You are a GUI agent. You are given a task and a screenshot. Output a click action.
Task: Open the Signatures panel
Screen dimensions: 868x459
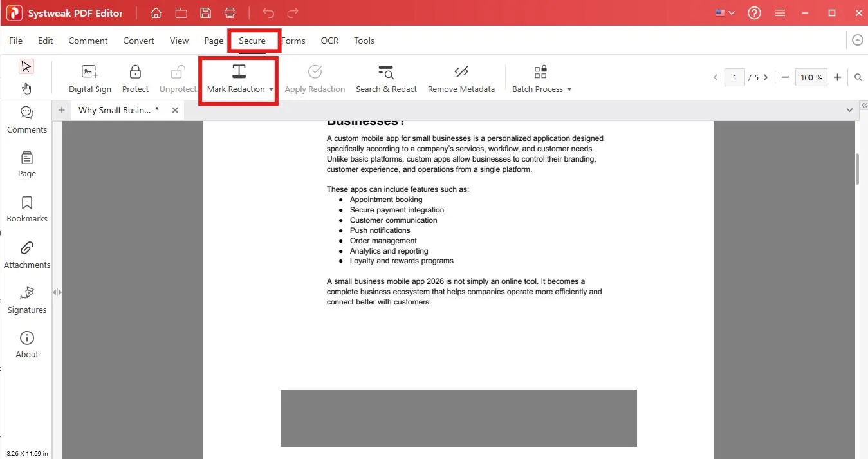[x=27, y=301]
